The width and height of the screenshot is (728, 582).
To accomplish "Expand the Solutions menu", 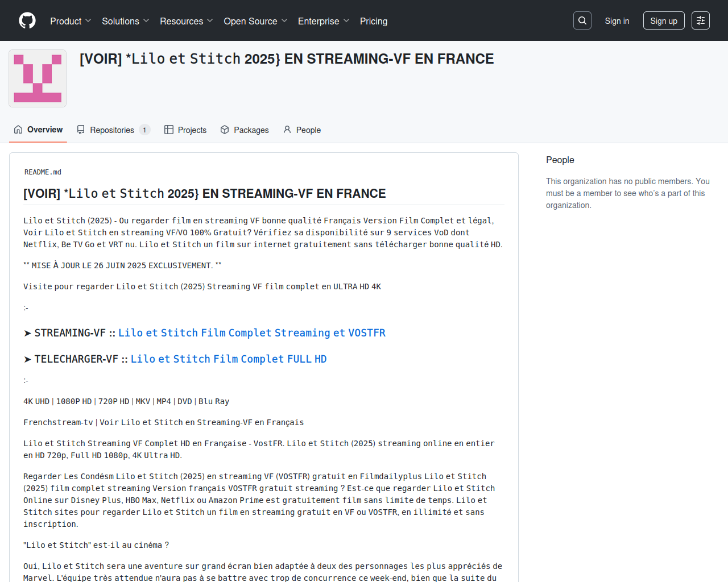I will 126,21.
